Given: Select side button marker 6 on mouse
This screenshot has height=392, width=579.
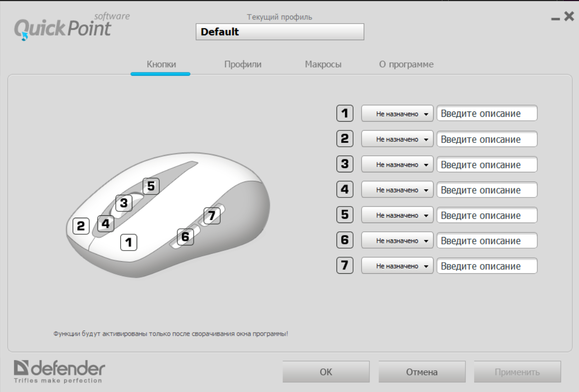Looking at the screenshot, I should click(185, 237).
